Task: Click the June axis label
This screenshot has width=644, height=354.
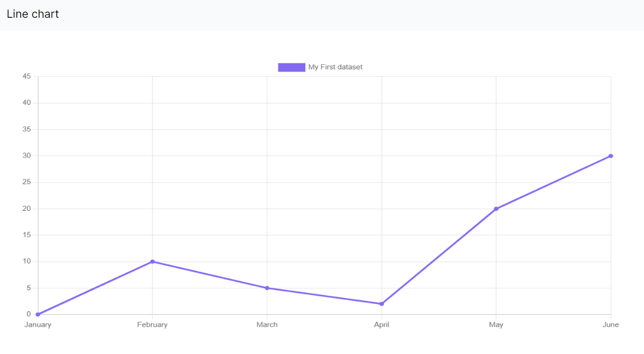Action: click(611, 325)
